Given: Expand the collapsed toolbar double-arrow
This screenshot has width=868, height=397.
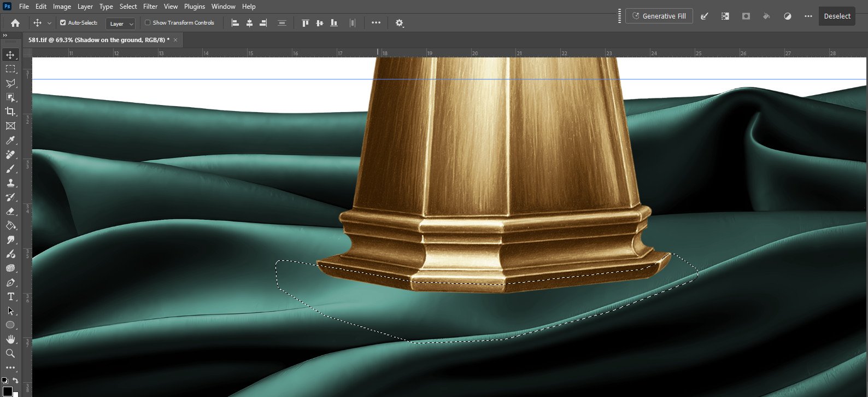Looking at the screenshot, I should [x=5, y=36].
